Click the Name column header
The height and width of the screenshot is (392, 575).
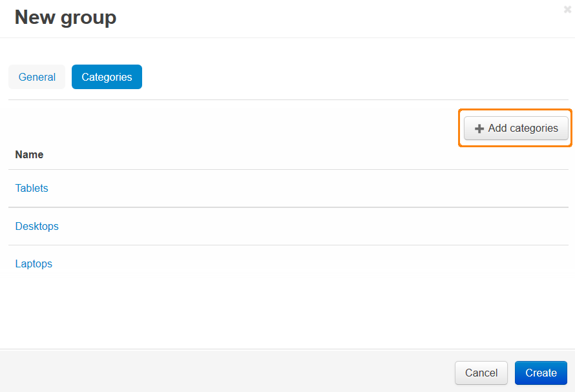[29, 155]
